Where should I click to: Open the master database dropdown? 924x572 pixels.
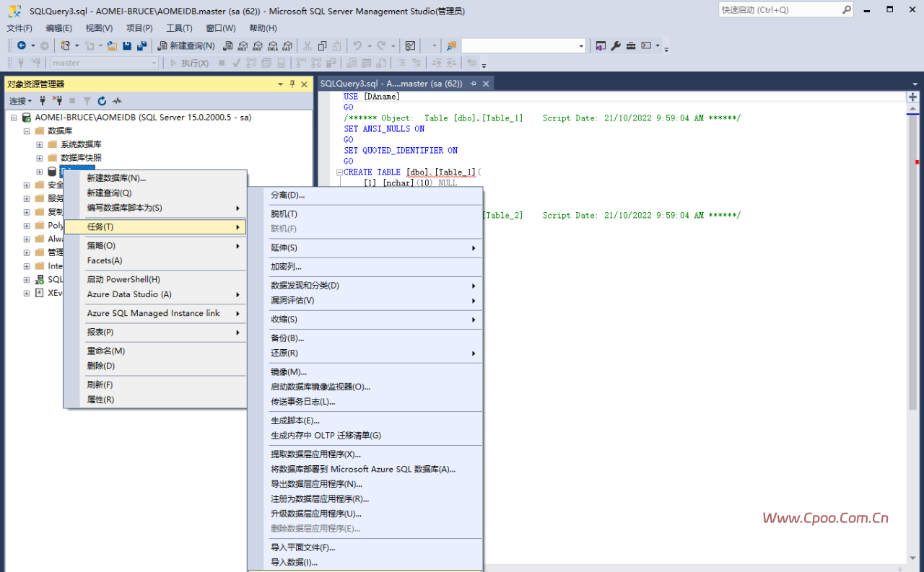(154, 63)
